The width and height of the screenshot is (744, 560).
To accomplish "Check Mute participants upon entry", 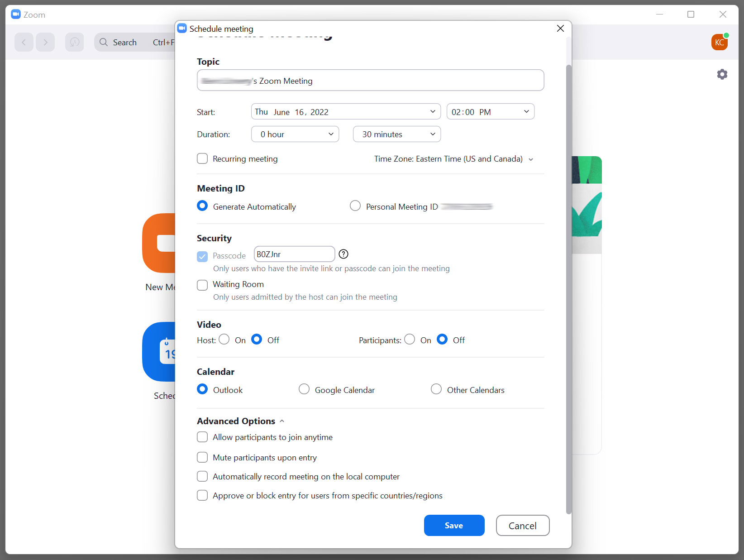I will 202,457.
